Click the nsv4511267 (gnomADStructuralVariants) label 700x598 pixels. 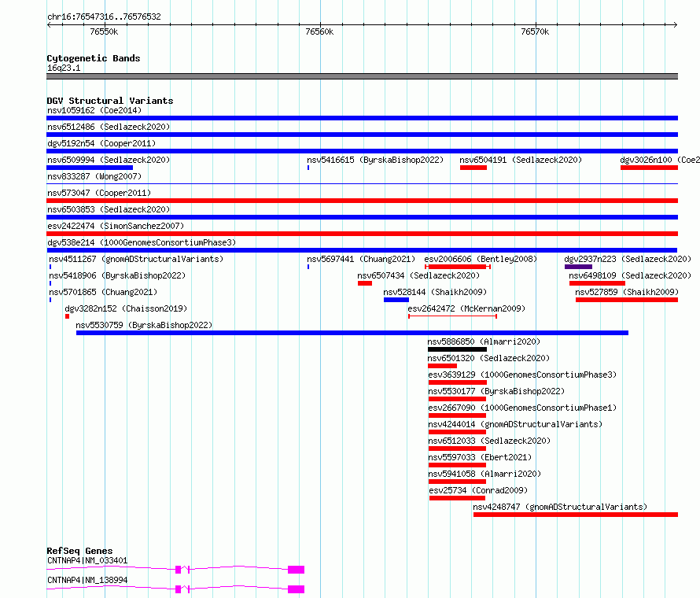coord(136,259)
